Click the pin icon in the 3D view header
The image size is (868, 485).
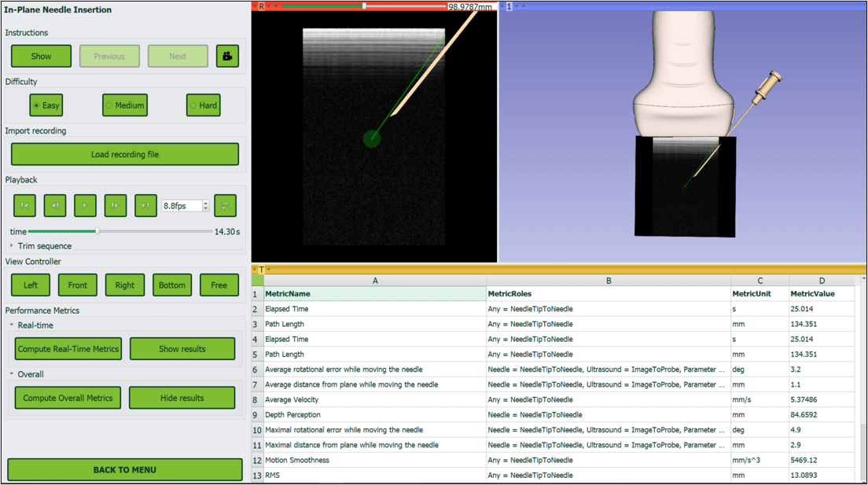[x=502, y=6]
